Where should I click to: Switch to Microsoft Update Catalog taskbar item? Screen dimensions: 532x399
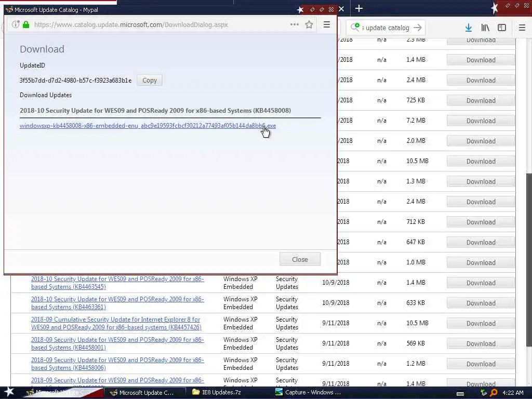146,393
